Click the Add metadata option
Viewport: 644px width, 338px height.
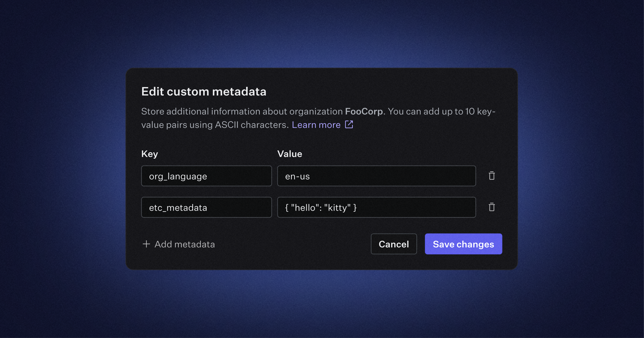pyautogui.click(x=184, y=244)
